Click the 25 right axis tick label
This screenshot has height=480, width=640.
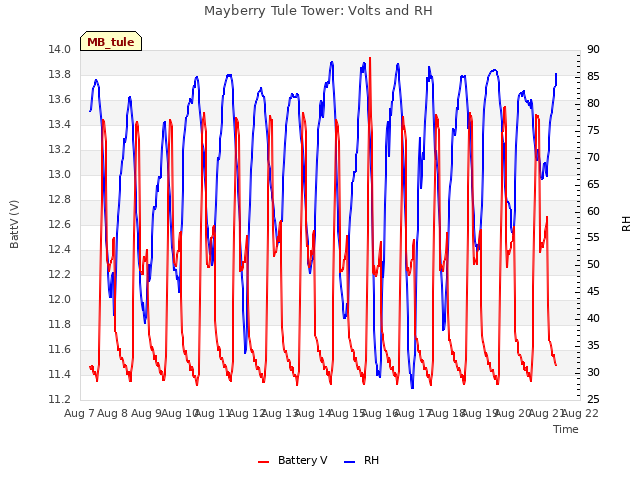[x=593, y=399]
